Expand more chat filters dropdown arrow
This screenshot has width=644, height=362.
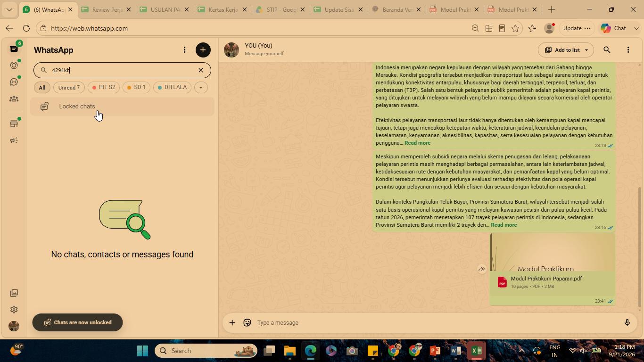(x=201, y=88)
